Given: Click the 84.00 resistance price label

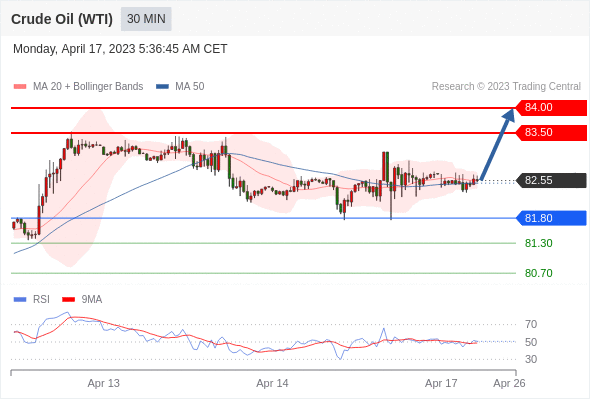Looking at the screenshot, I should 551,108.
